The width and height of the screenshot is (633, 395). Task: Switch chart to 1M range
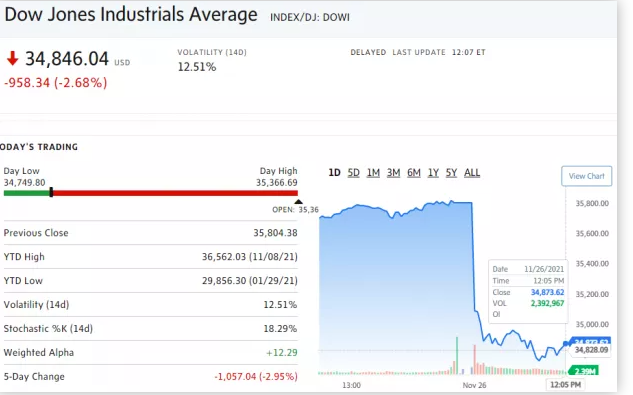coord(373,173)
